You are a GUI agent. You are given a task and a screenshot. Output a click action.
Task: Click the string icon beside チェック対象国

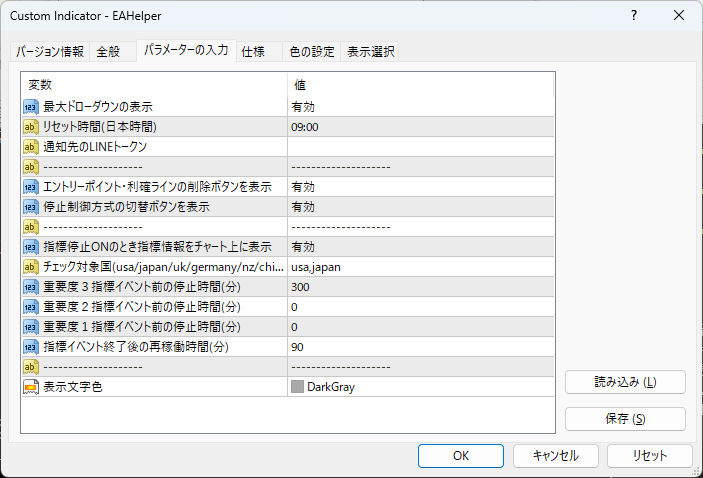coord(31,266)
